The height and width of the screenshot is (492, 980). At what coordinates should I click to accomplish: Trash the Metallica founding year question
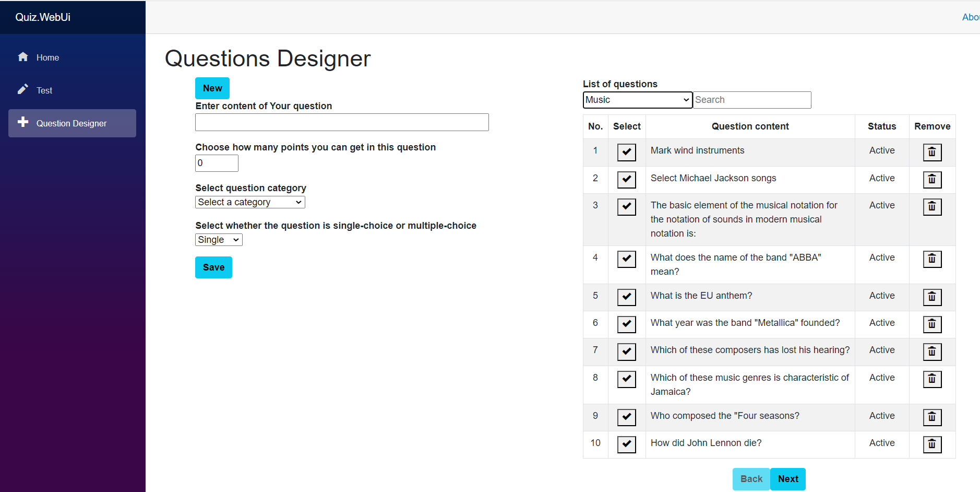pos(932,324)
